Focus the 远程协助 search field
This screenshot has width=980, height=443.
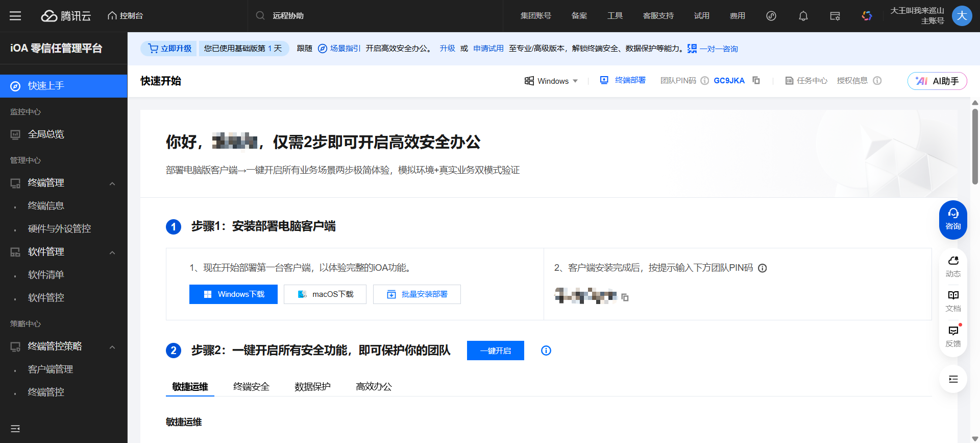coord(375,16)
